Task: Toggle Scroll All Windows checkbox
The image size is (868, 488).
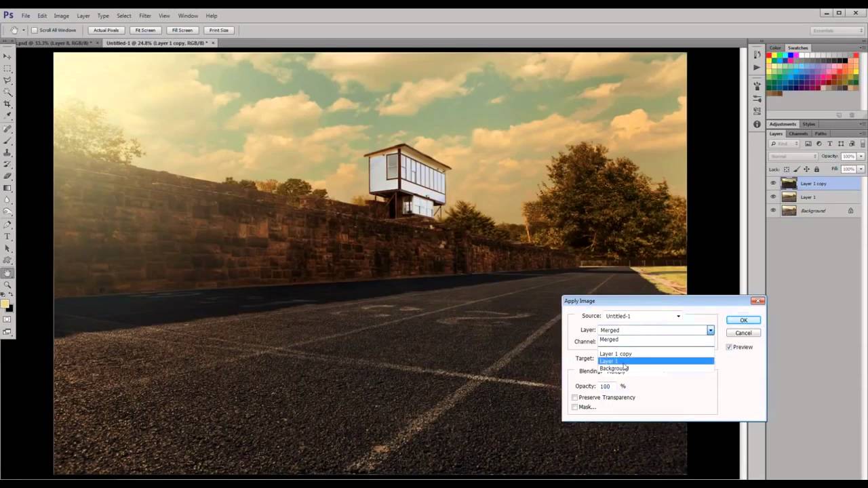Action: coord(34,30)
